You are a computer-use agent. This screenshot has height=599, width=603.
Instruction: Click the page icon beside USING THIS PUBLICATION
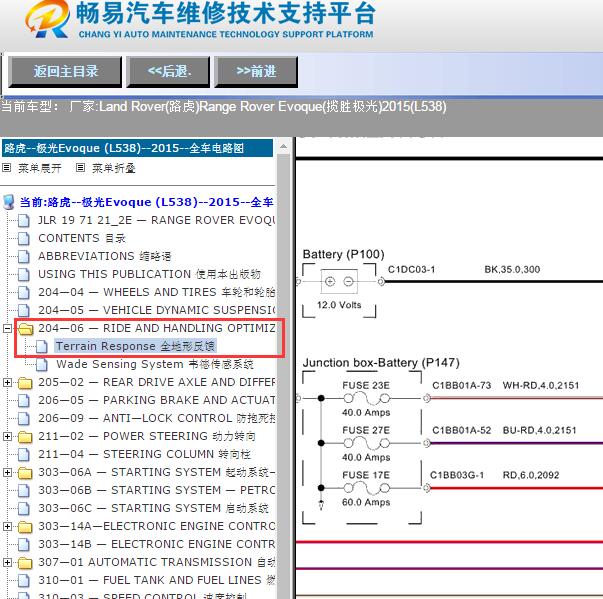(x=24, y=275)
